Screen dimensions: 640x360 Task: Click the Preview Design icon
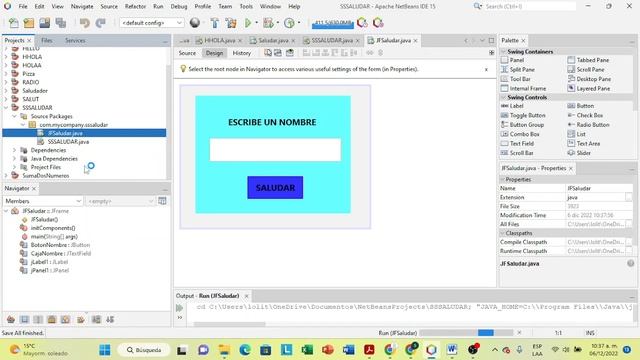click(x=289, y=53)
